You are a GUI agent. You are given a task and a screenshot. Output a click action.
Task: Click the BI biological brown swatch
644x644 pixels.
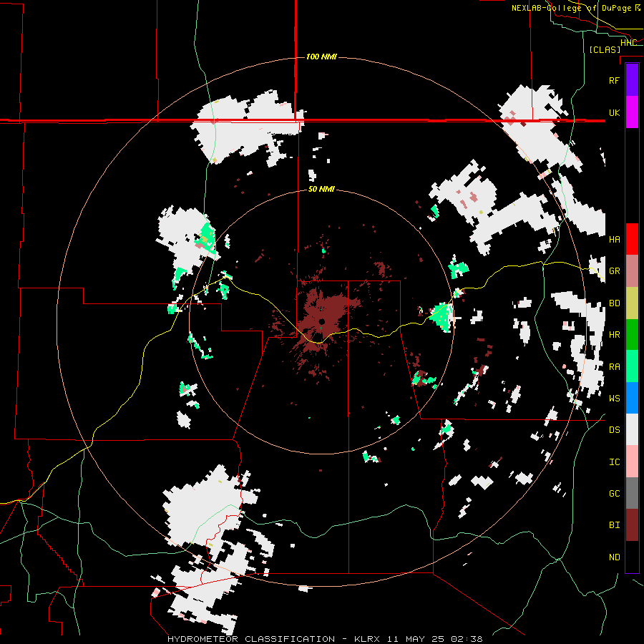(632, 525)
